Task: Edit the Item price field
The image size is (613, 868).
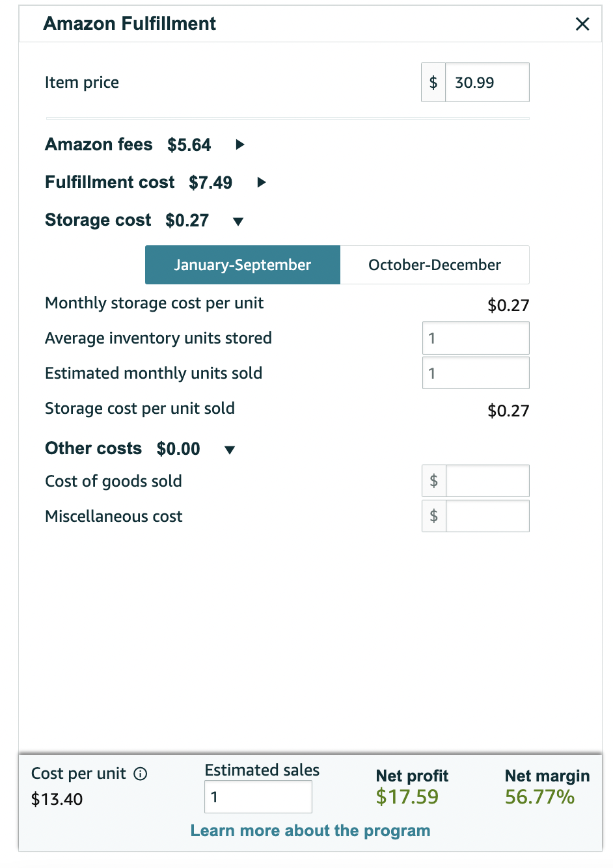Action: 487,83
